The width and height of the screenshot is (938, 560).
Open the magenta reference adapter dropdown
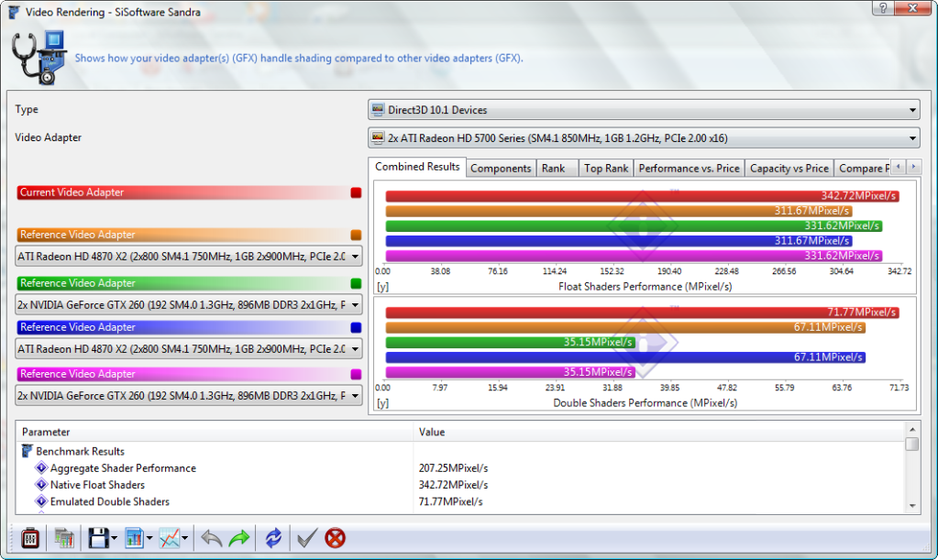point(189,395)
